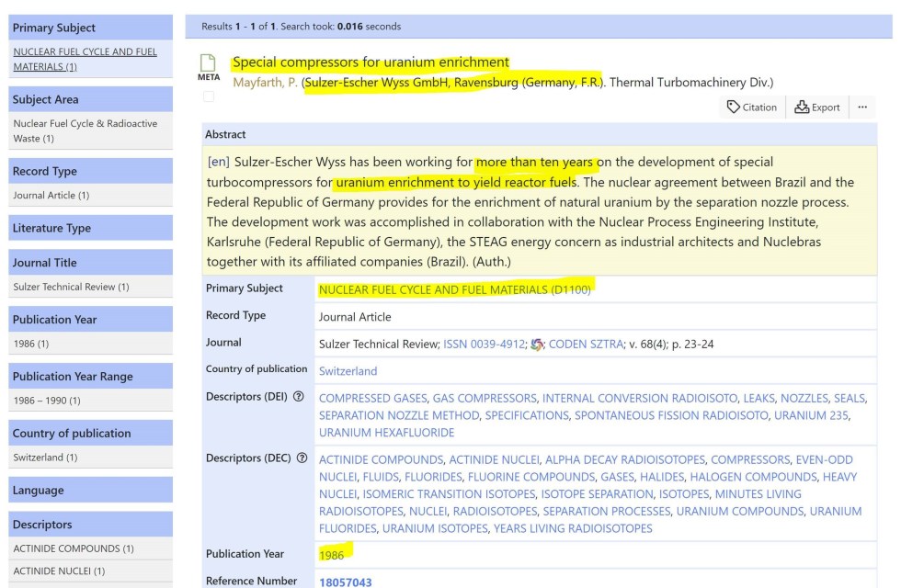Click descriptor SEPARATION NOZZLE METHOD
Image resolution: width=901 pixels, height=588 pixels.
coord(399,415)
